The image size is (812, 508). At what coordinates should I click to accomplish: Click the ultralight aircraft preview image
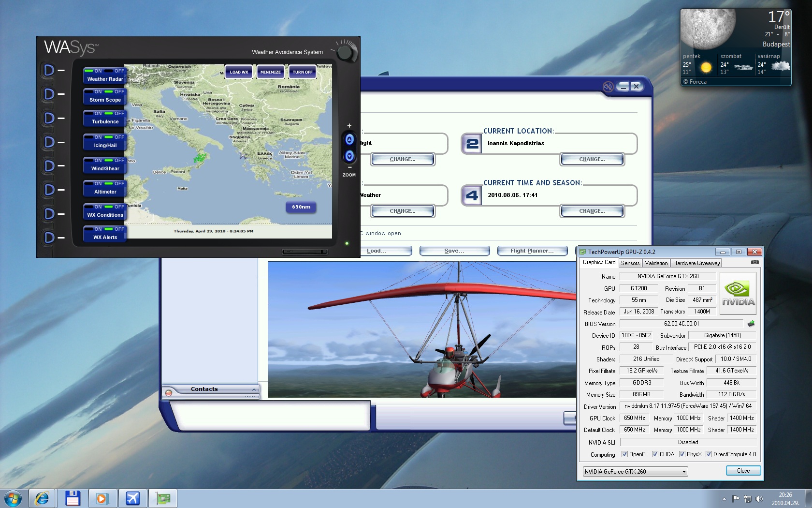tap(422, 329)
